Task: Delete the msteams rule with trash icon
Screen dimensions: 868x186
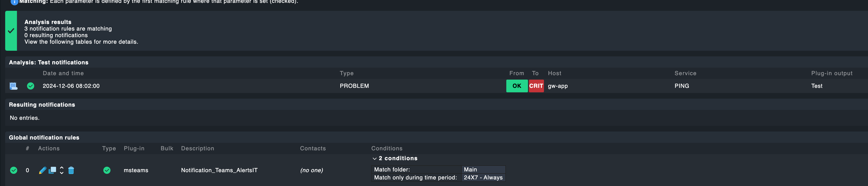Action: tap(71, 170)
